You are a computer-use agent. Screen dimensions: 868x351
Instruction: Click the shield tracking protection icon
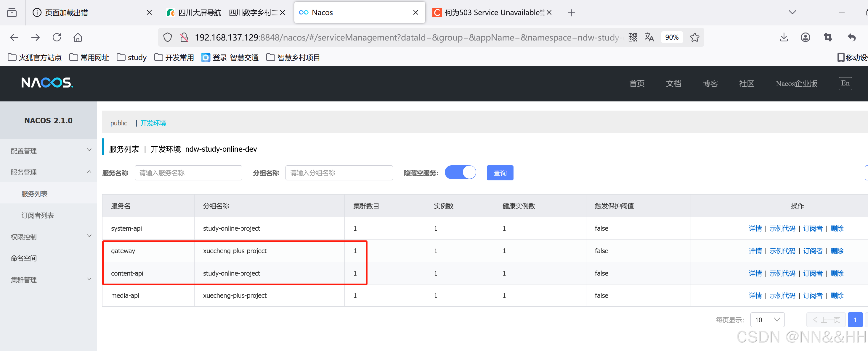[167, 37]
